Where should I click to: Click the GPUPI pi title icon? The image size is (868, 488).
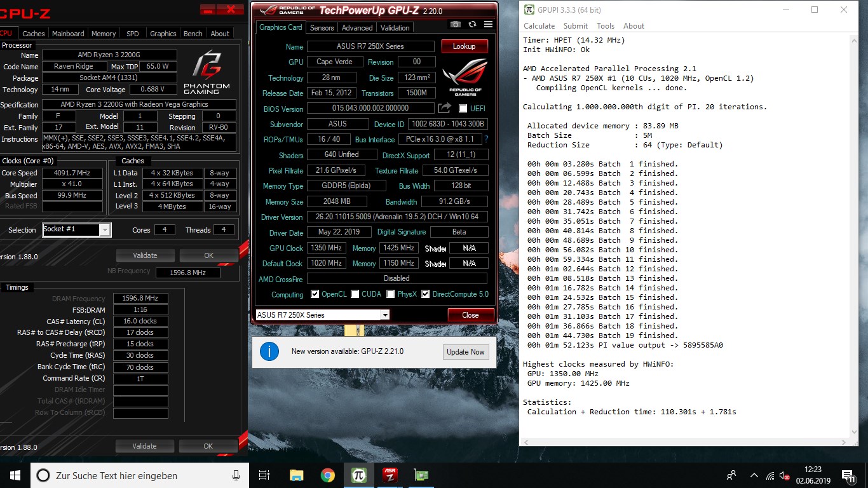click(529, 10)
